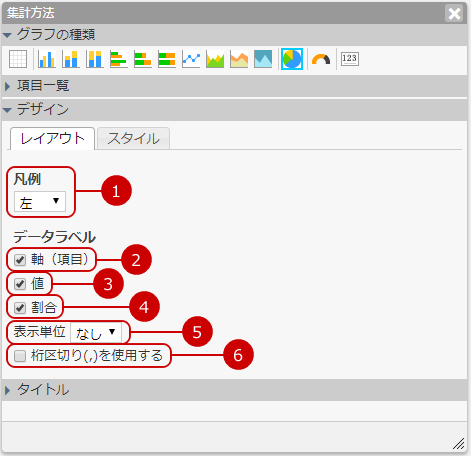Open the 凡例 position dropdown

40,202
